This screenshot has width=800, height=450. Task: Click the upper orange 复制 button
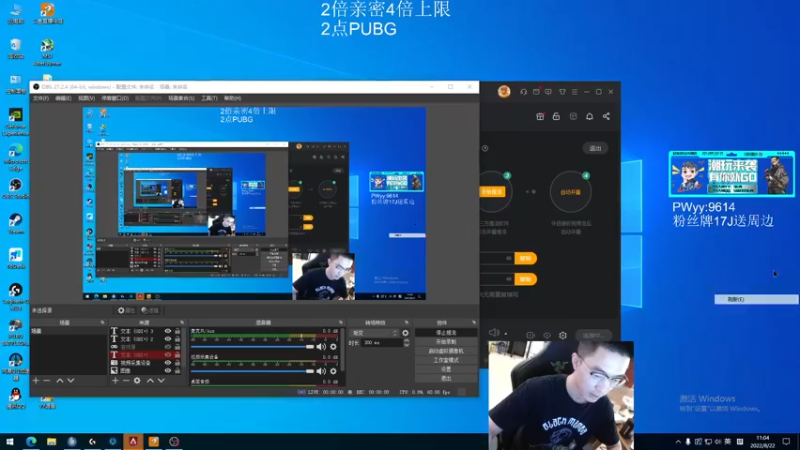(525, 258)
